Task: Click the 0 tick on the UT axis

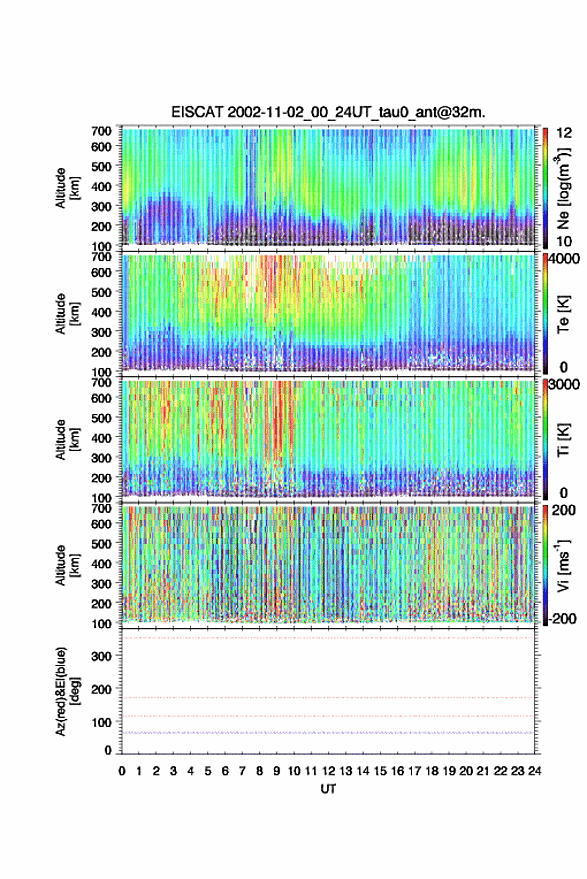Action: tap(122, 771)
